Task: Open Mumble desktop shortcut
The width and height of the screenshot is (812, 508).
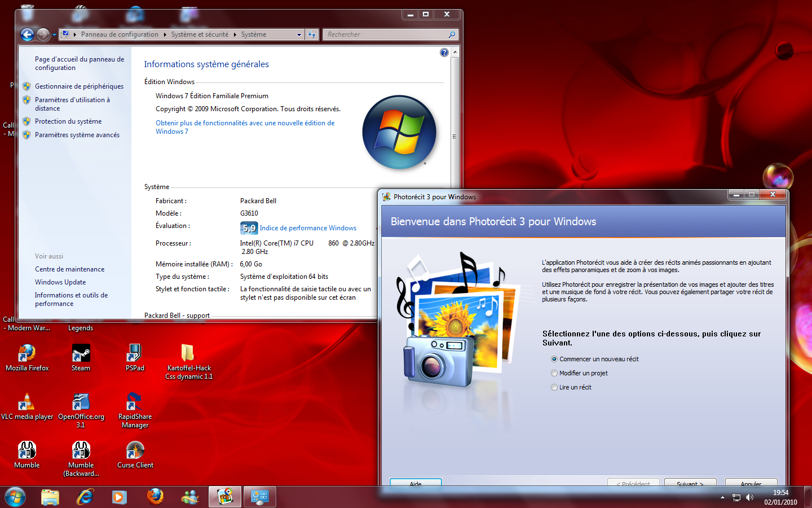Action: pyautogui.click(x=27, y=455)
